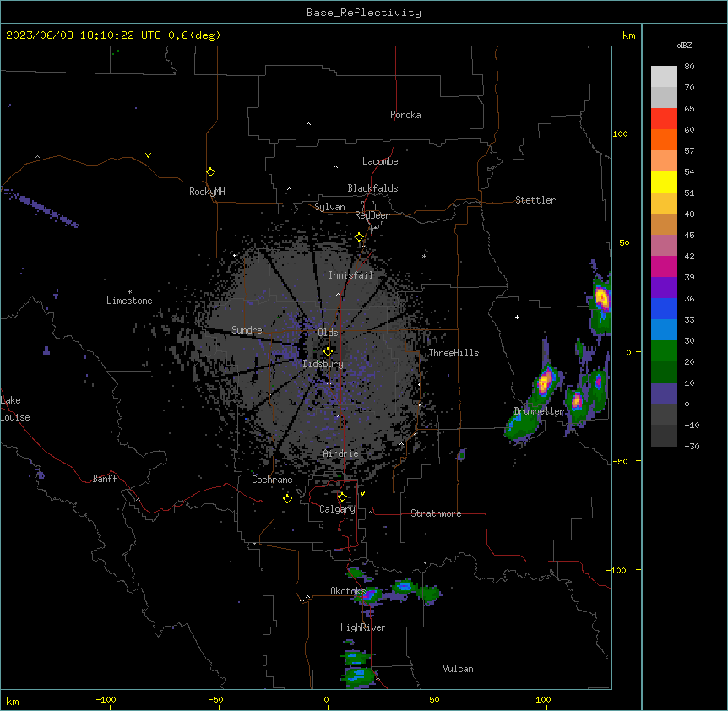Click the yellow diamond marker south of RedDeer
This screenshot has height=711, width=728.
(x=360, y=237)
